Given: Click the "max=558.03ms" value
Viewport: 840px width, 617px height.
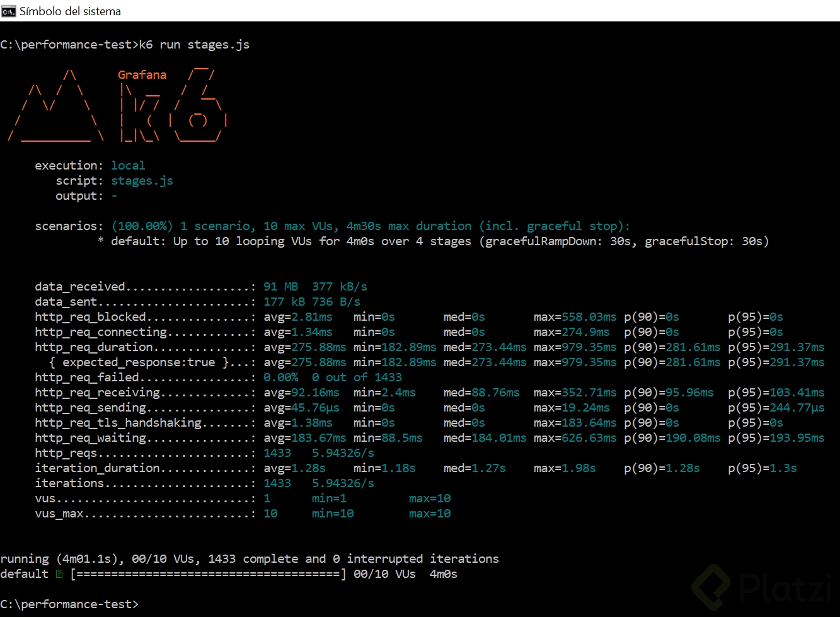Looking at the screenshot, I should point(575,317).
